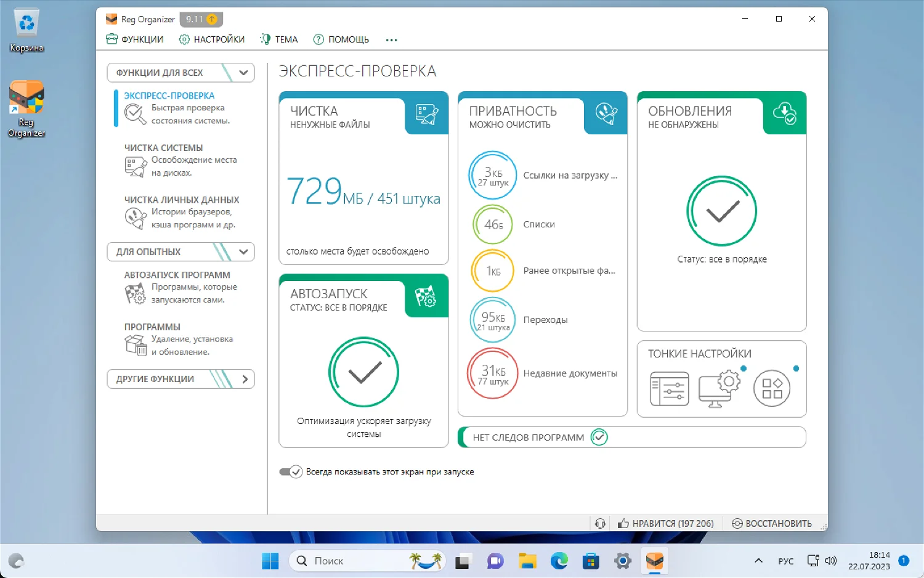Viewport: 924px width, 578px height.
Task: Open Microsoft Edge from the taskbar
Action: point(559,561)
